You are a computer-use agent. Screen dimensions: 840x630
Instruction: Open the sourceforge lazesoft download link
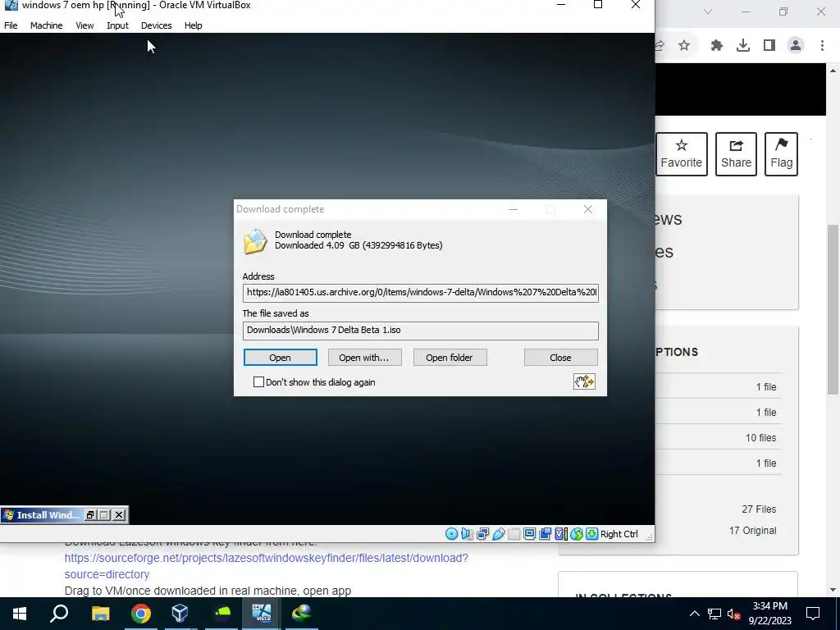coord(267,566)
